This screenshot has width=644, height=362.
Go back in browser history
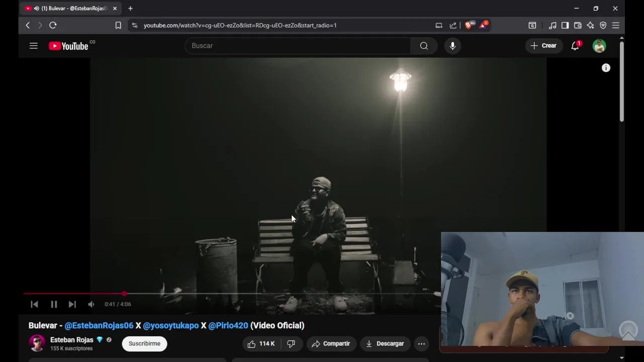pyautogui.click(x=28, y=25)
